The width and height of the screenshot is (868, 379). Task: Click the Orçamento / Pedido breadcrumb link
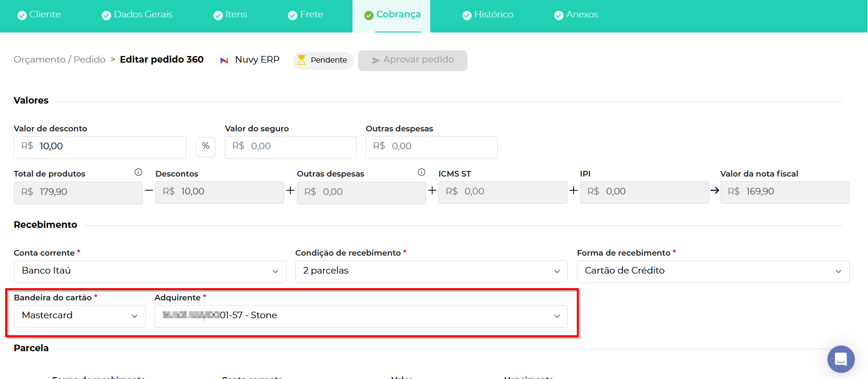[59, 60]
